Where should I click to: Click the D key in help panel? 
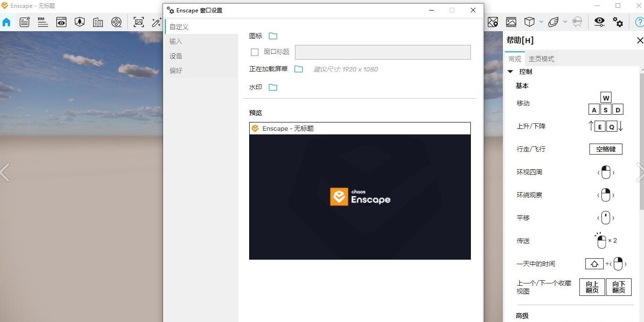pyautogui.click(x=618, y=110)
